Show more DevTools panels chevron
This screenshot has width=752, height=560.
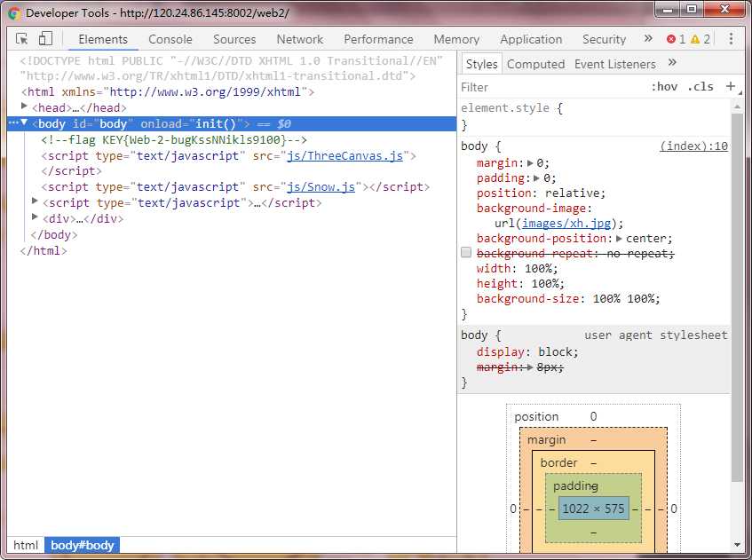[648, 38]
